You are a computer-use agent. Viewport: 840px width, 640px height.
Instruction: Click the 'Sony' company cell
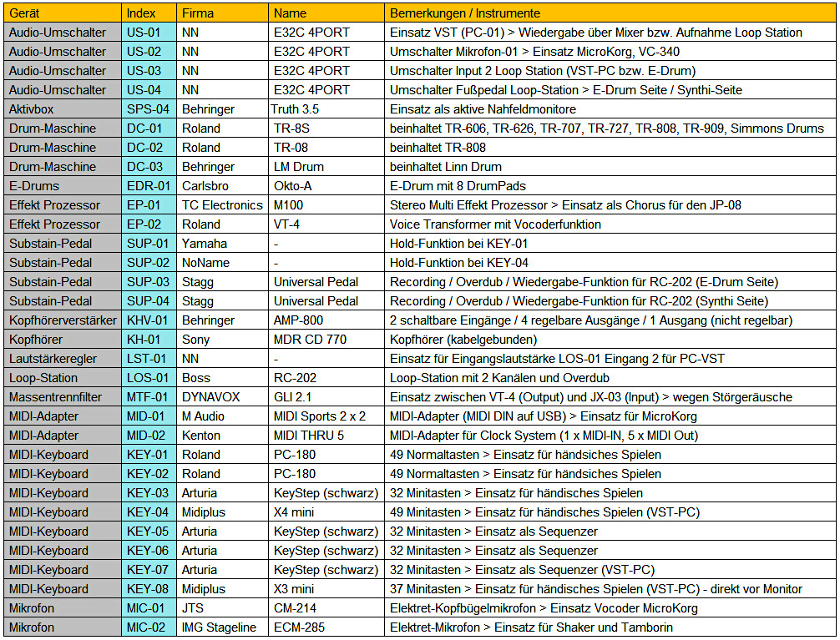(222, 340)
